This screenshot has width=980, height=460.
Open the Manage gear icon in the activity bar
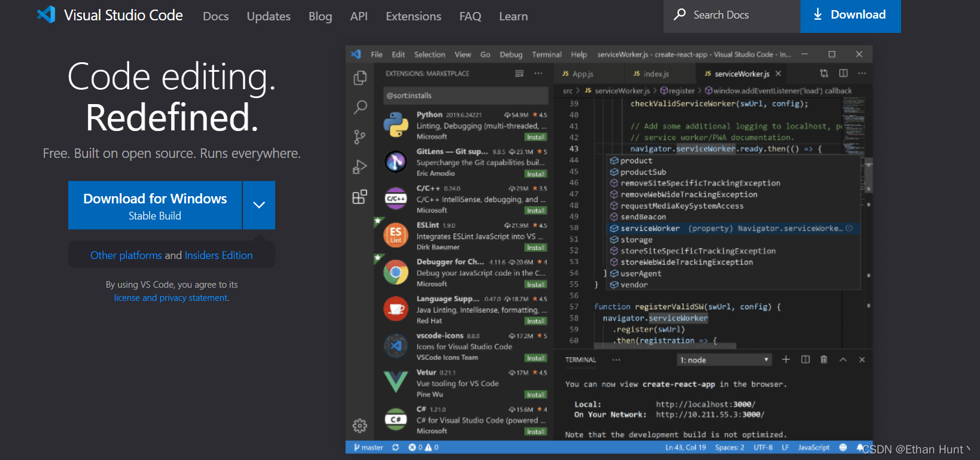tap(360, 425)
